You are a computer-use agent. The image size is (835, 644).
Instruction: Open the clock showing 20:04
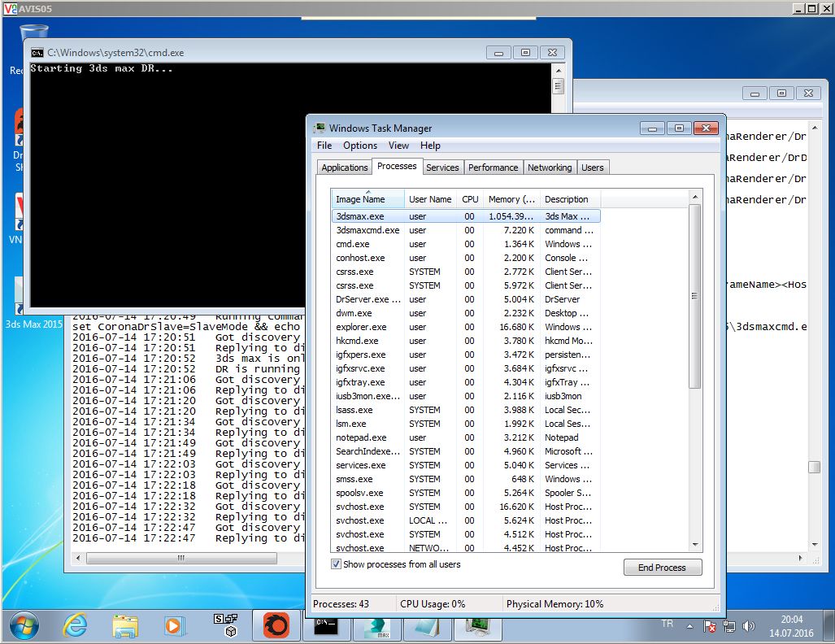(791, 626)
